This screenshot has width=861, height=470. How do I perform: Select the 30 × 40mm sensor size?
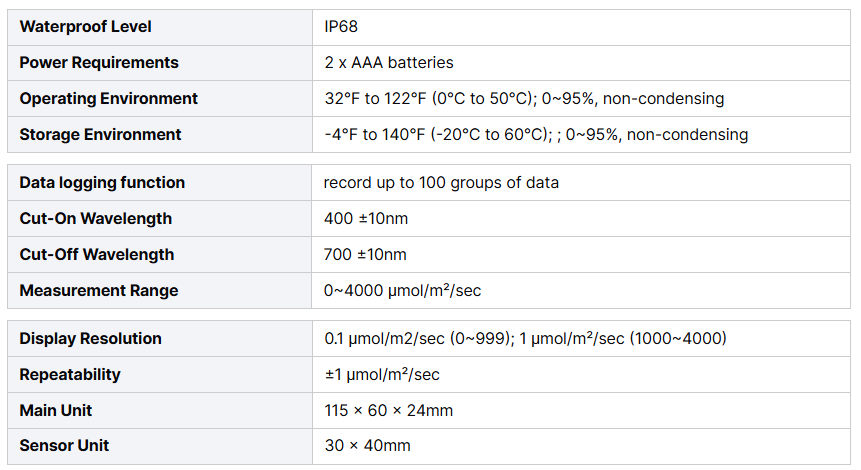pyautogui.click(x=367, y=446)
